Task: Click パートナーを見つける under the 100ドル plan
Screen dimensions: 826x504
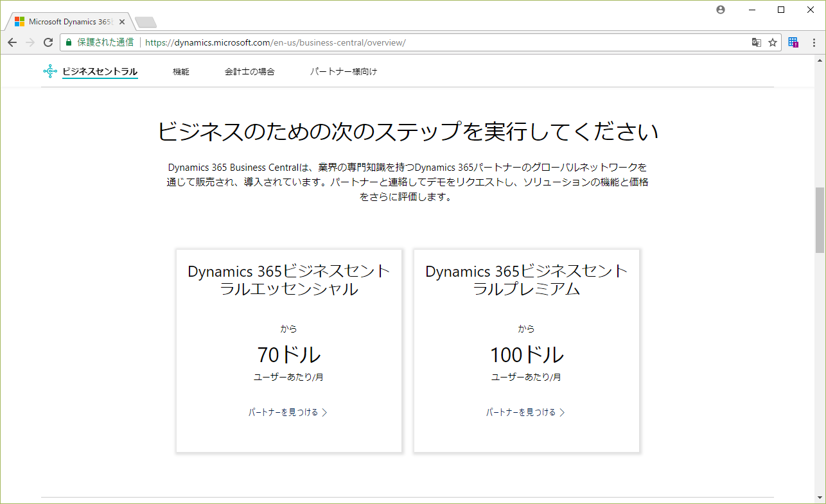Action: click(x=521, y=412)
